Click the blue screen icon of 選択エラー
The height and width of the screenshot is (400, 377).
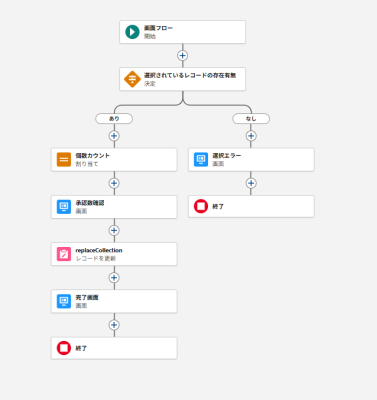[201, 160]
